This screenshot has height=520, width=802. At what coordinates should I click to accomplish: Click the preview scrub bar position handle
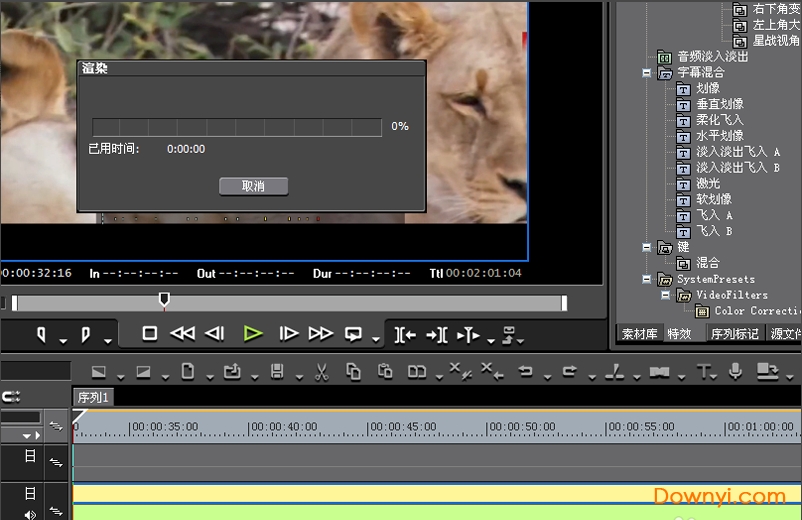point(164,299)
